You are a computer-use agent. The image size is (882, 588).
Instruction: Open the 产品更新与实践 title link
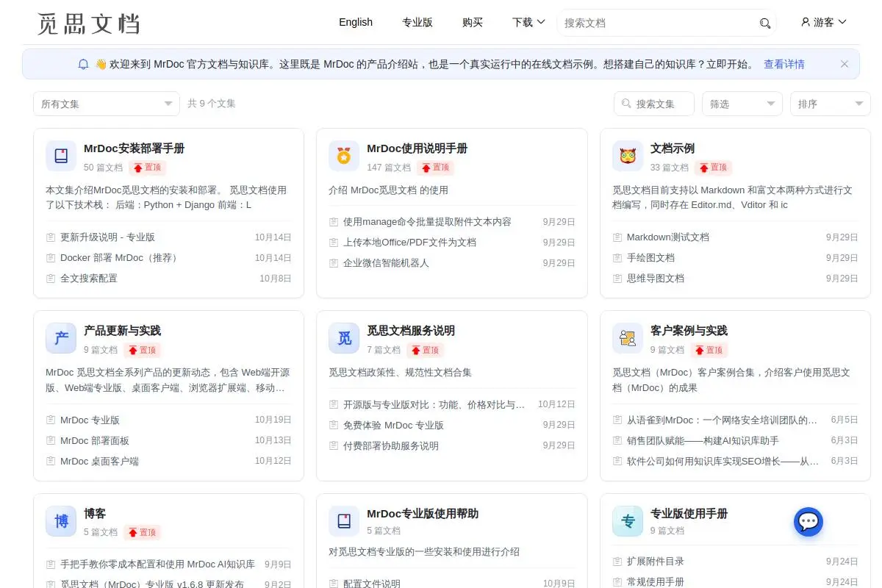pyautogui.click(x=122, y=331)
